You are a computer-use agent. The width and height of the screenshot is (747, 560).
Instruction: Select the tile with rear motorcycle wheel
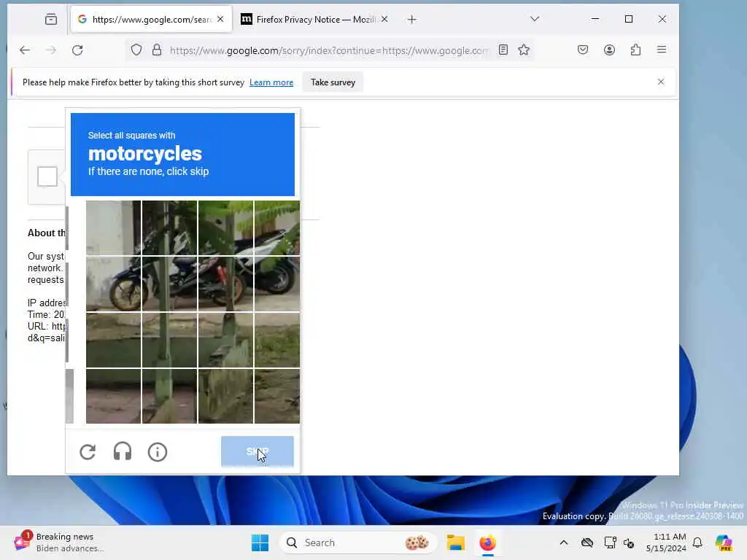coord(277,284)
